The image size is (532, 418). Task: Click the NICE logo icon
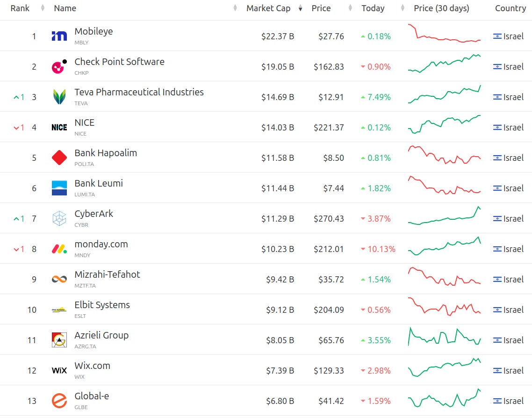pyautogui.click(x=59, y=127)
